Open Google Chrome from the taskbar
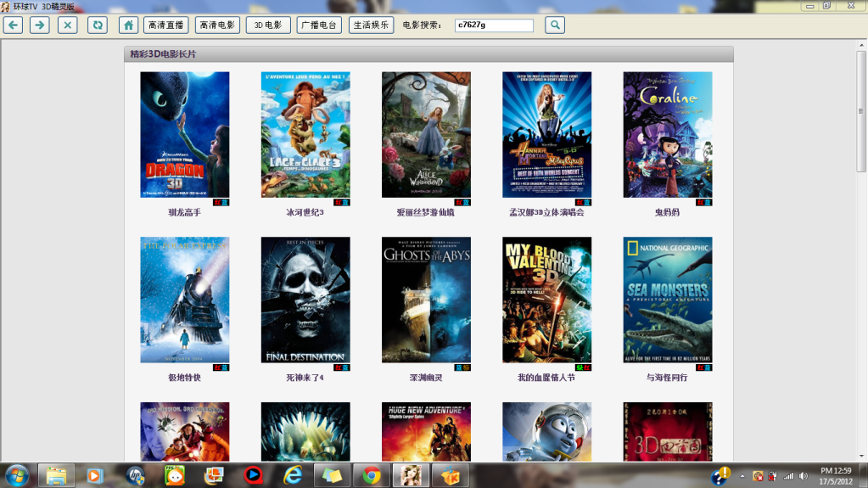Image resolution: width=868 pixels, height=488 pixels. coord(371,475)
